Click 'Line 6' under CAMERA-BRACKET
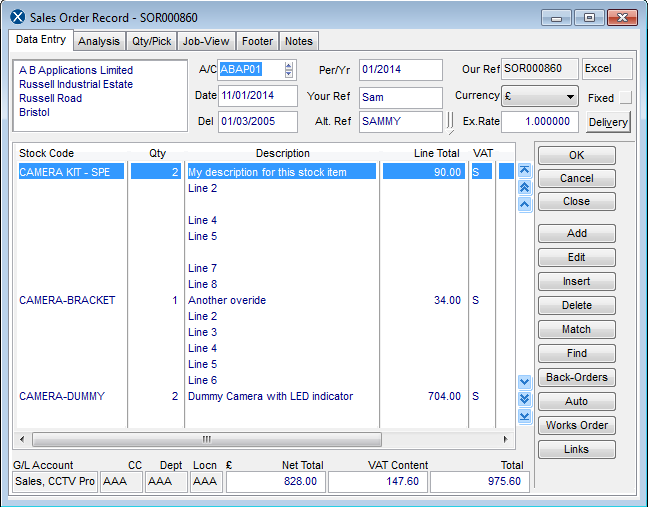 tap(202, 380)
